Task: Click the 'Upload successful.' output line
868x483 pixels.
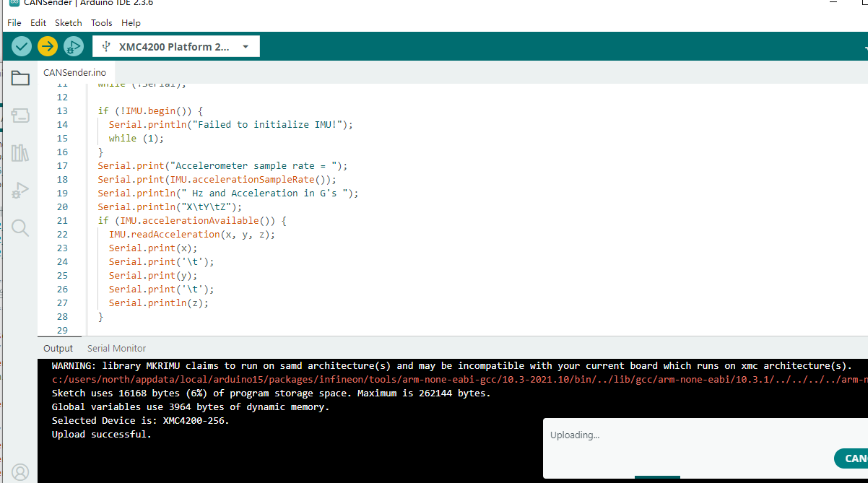Action: pyautogui.click(x=102, y=434)
